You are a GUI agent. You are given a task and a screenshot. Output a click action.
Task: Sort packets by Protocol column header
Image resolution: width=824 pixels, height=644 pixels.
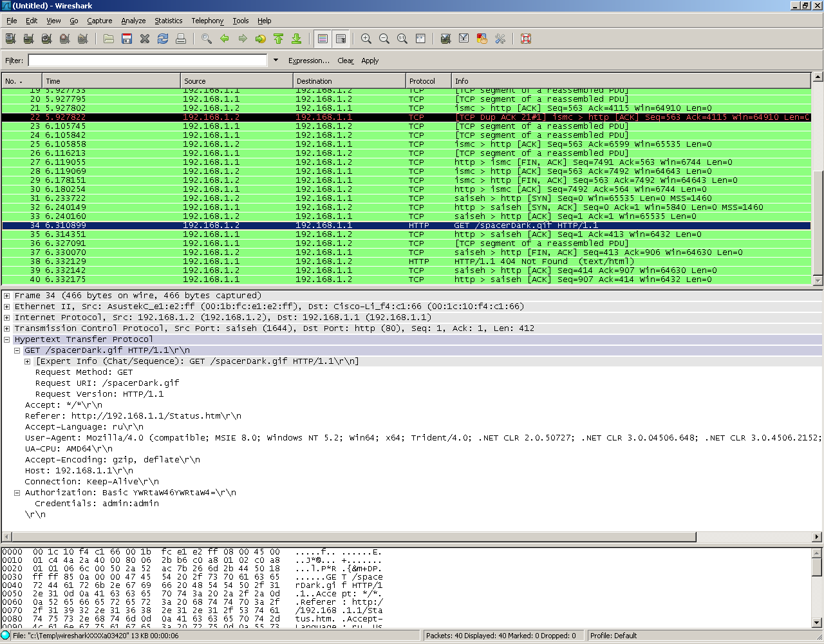pos(428,81)
